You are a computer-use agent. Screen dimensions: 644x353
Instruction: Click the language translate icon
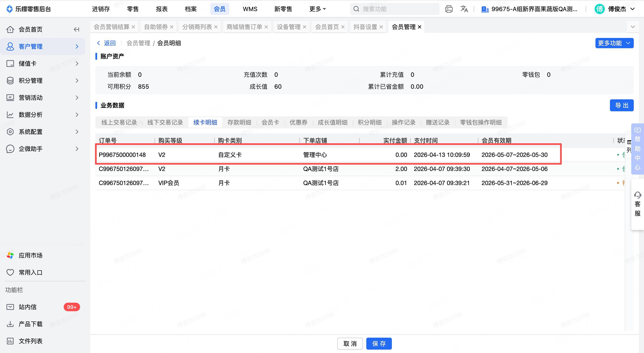(x=464, y=9)
